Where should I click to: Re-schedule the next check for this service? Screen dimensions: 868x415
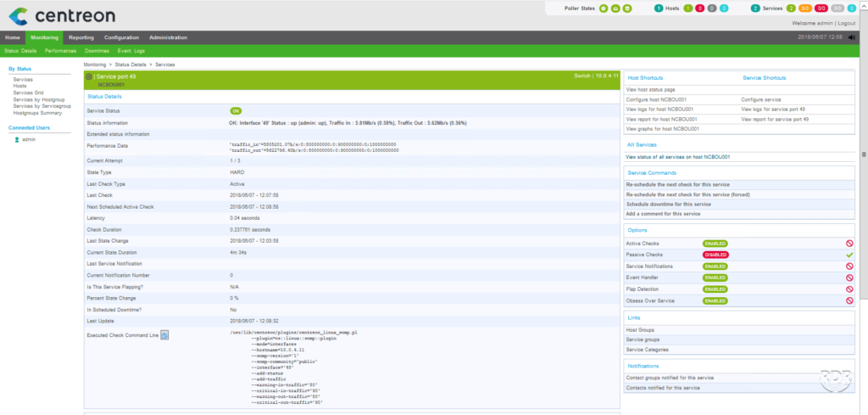pyautogui.click(x=677, y=184)
